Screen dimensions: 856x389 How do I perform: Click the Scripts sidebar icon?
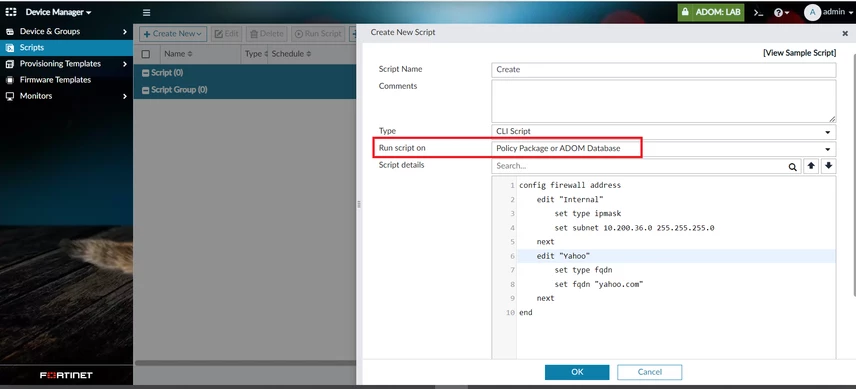[9, 47]
